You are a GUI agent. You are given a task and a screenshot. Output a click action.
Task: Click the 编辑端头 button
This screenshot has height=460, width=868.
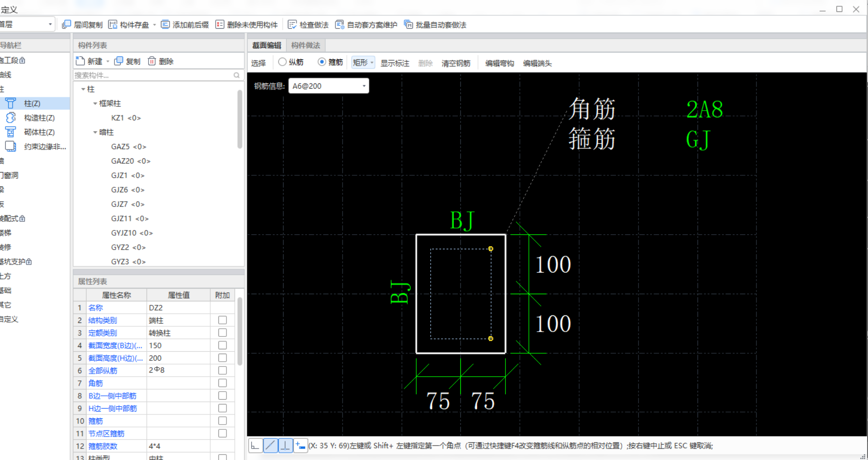click(x=537, y=63)
